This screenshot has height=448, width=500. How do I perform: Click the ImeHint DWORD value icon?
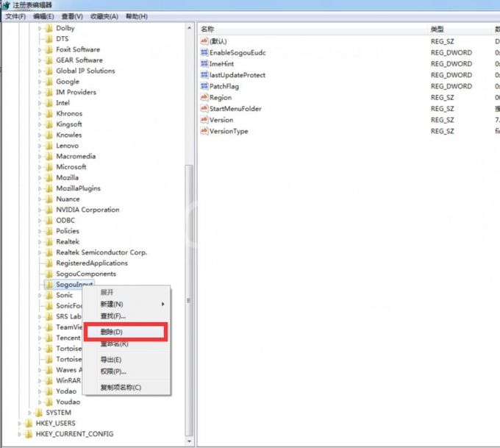[204, 63]
